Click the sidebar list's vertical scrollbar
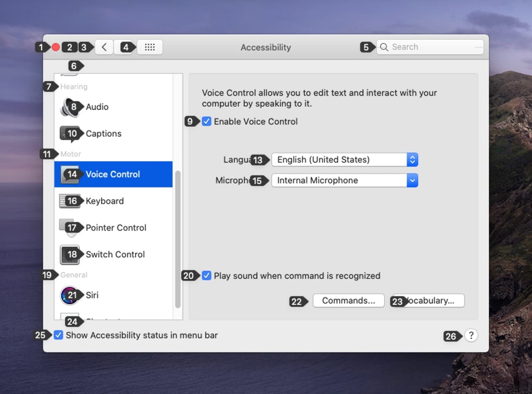This screenshot has width=532, height=394. point(178,239)
